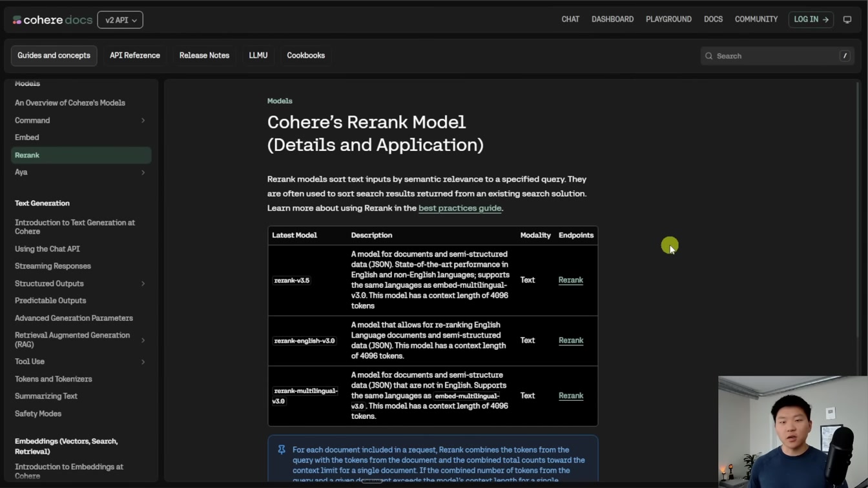Click the Models breadcrumb link
Screen dimensions: 868x488
point(280,101)
